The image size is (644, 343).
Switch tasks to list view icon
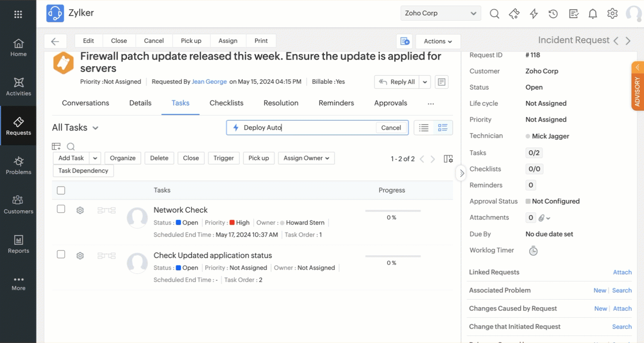[x=424, y=128]
